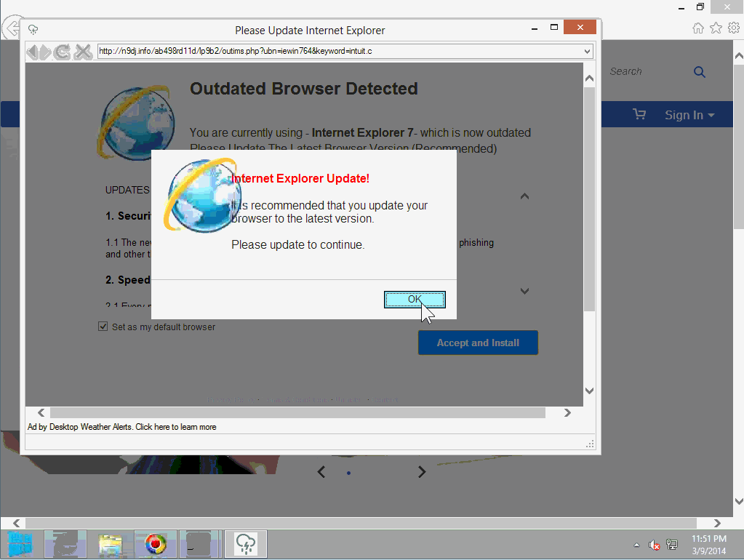Click the up chevron in the updates list

tap(524, 196)
